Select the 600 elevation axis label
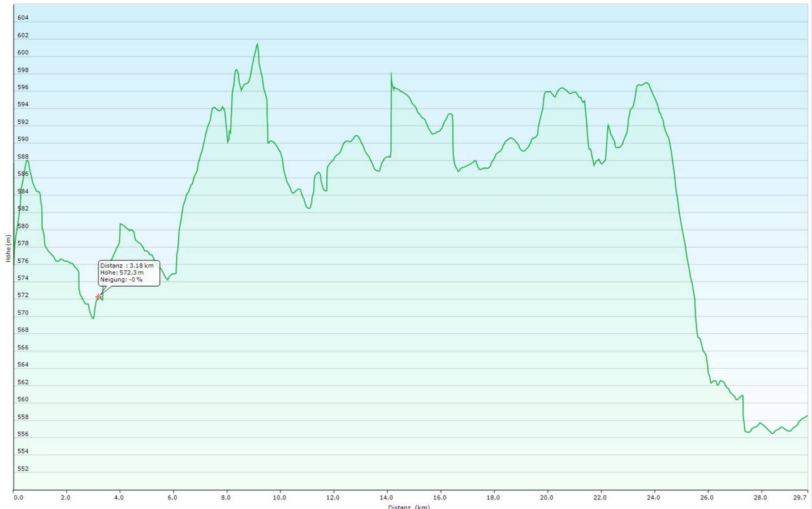The height and width of the screenshot is (509, 812). 23,53
